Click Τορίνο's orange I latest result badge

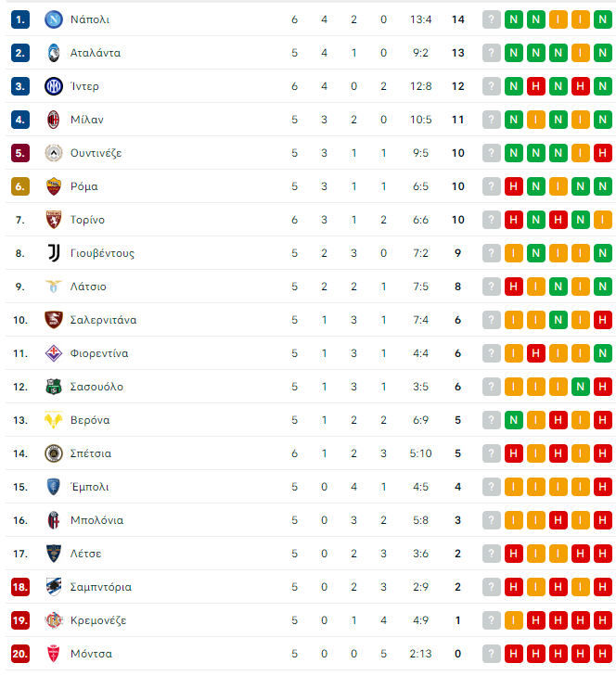point(603,220)
